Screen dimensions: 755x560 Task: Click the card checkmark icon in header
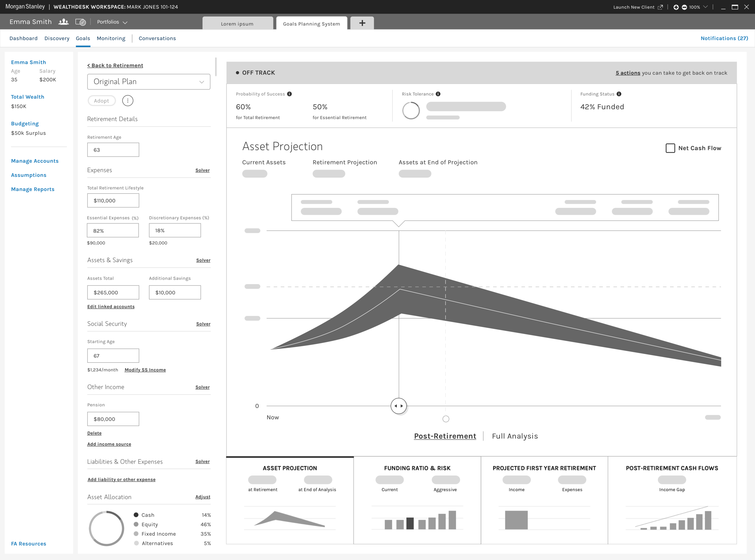point(81,22)
